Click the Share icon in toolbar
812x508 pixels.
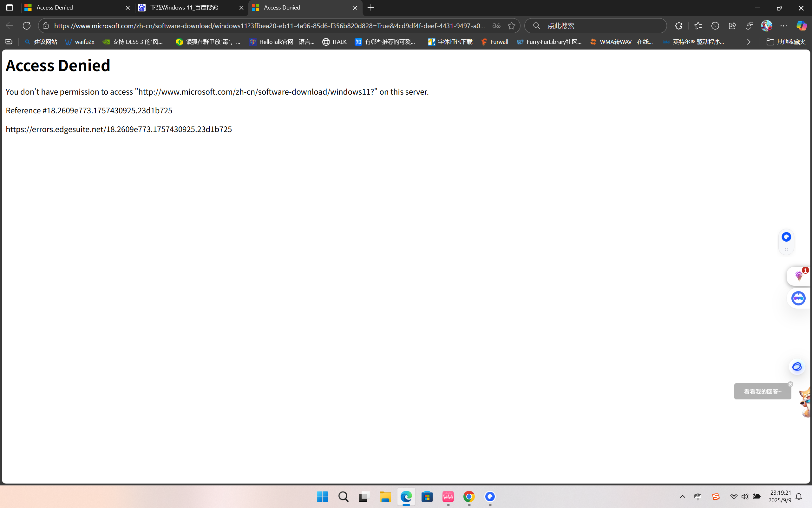[x=732, y=25]
